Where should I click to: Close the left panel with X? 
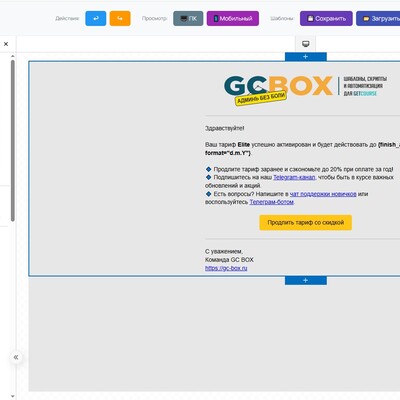click(6, 44)
